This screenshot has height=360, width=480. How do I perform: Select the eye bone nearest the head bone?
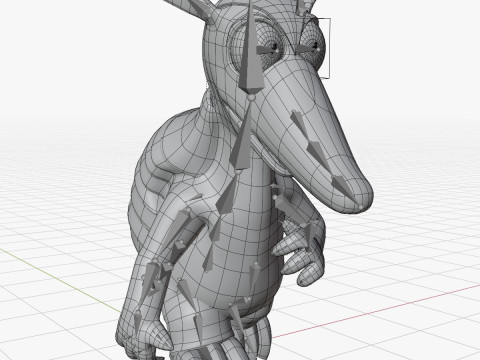pos(267,50)
